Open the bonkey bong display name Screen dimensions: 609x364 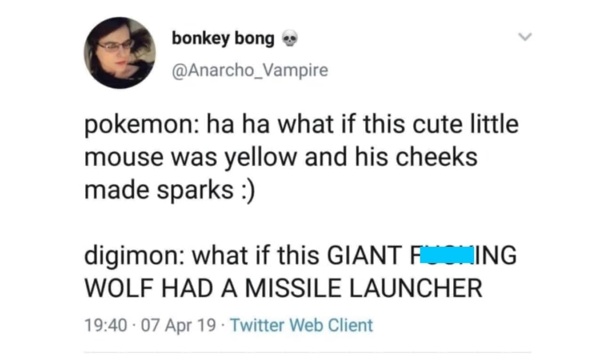click(223, 39)
